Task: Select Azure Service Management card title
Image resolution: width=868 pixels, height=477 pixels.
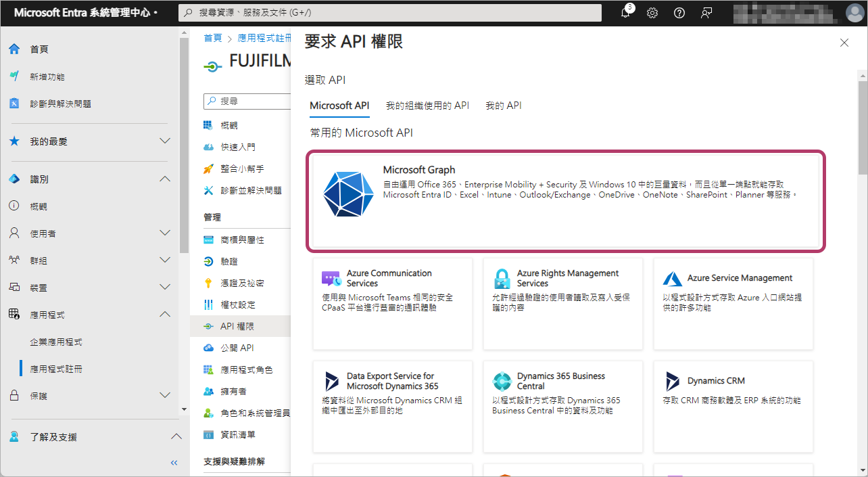Action: coord(740,278)
